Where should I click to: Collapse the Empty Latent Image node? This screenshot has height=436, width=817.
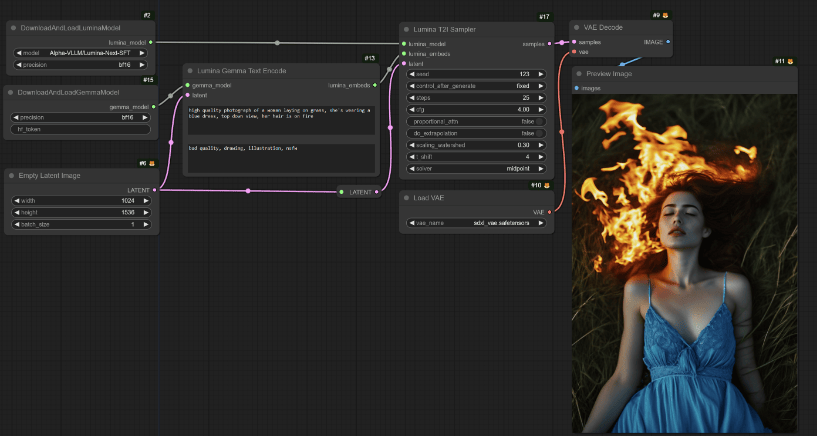(x=12, y=176)
